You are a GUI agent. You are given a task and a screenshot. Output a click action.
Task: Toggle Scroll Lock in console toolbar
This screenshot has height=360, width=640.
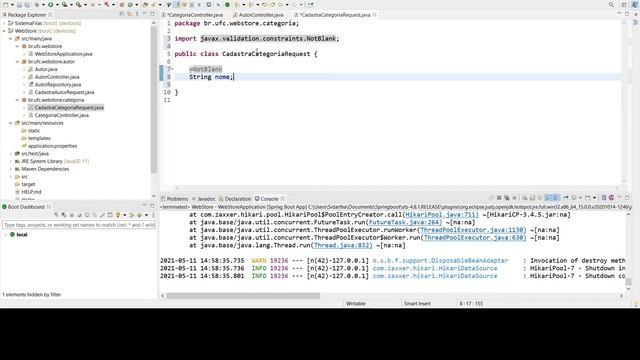(x=532, y=198)
